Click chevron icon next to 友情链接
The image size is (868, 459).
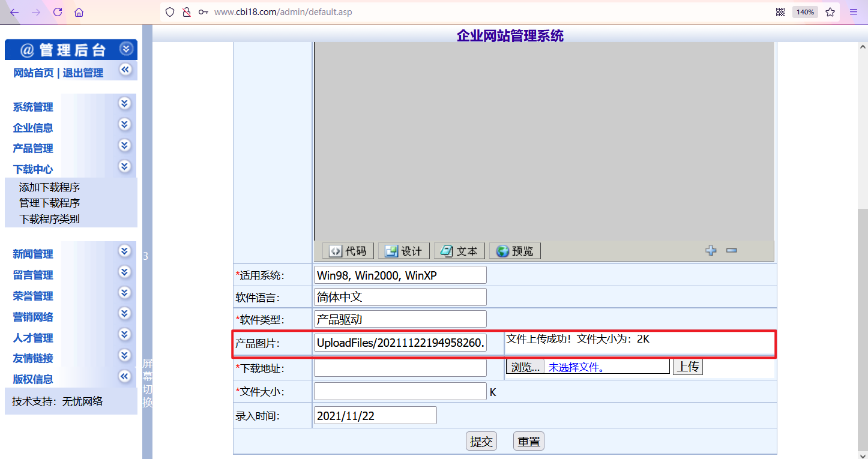tap(124, 355)
